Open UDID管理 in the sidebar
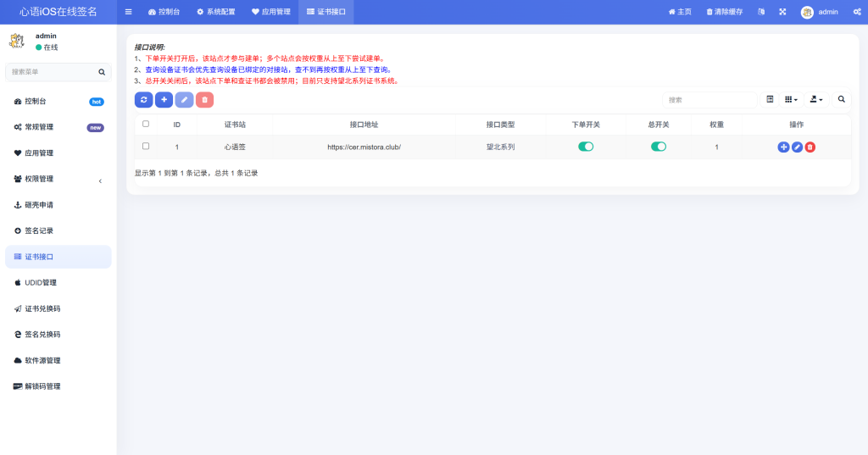This screenshot has width=868, height=455. click(x=58, y=282)
